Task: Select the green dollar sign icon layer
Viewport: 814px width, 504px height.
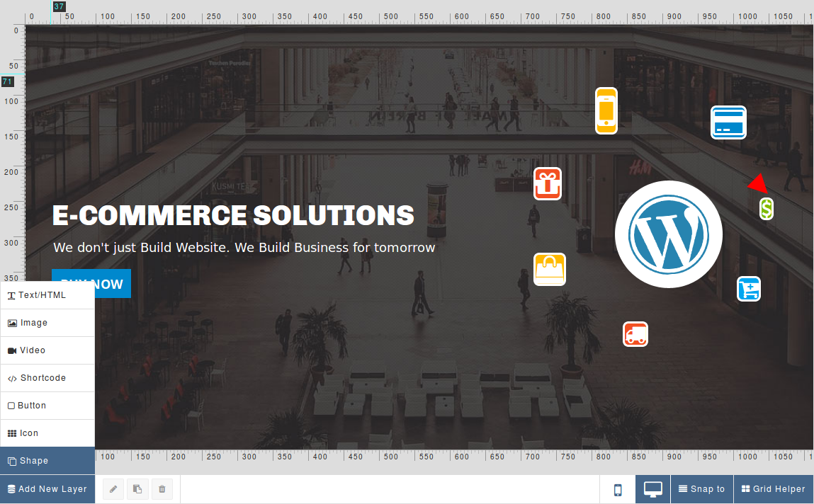Action: [x=767, y=209]
